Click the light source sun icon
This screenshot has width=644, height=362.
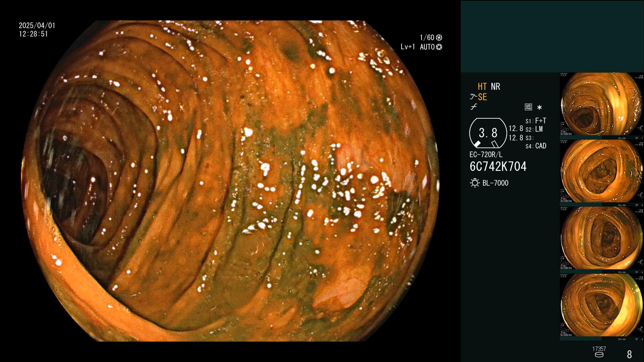[475, 183]
